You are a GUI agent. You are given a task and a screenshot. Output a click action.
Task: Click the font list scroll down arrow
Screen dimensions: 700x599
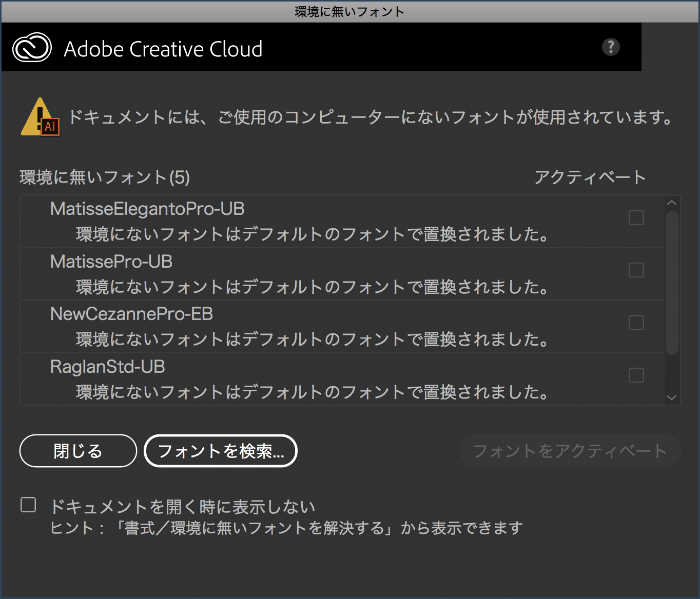point(672,397)
